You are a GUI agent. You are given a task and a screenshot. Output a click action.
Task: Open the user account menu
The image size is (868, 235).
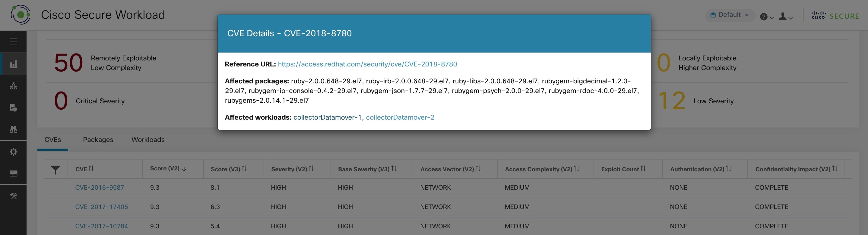point(786,17)
